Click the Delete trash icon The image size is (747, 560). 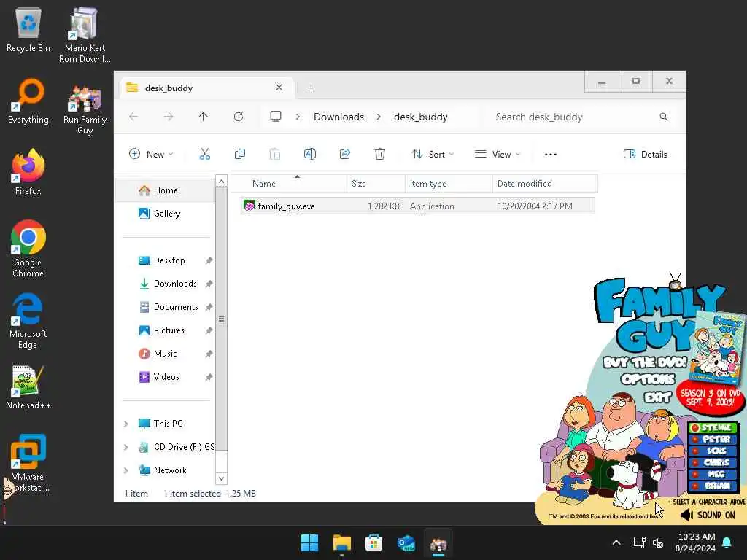click(379, 154)
